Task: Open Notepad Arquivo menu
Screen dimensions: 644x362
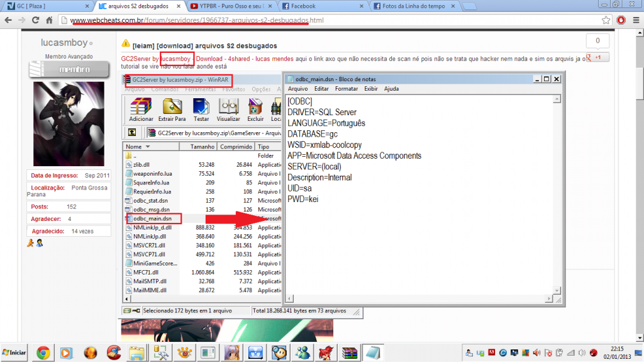Action: 297,88
